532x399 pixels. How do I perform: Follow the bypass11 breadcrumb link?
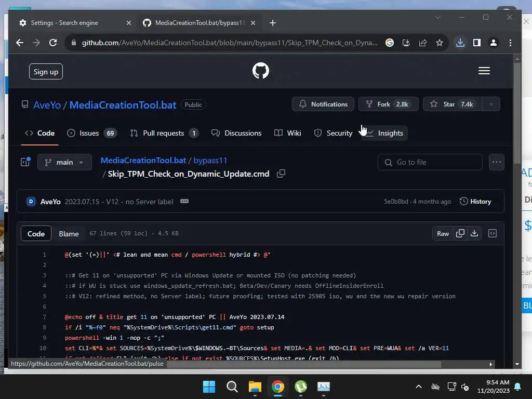click(210, 160)
